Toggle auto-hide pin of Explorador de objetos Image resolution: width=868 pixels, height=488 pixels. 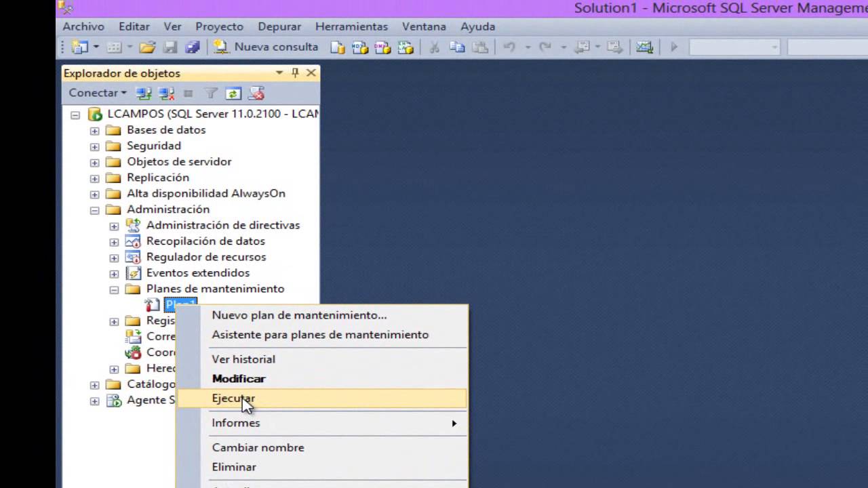pos(295,73)
